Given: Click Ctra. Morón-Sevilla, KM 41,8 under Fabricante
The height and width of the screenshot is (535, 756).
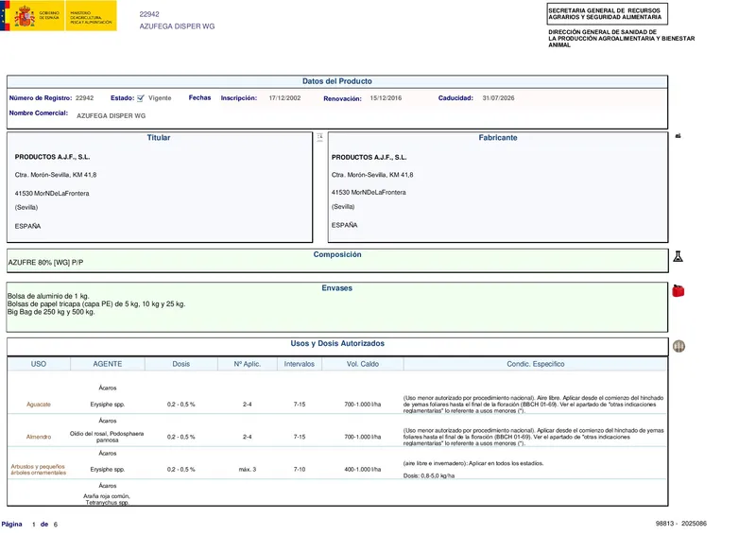Looking at the screenshot, I should [372, 175].
